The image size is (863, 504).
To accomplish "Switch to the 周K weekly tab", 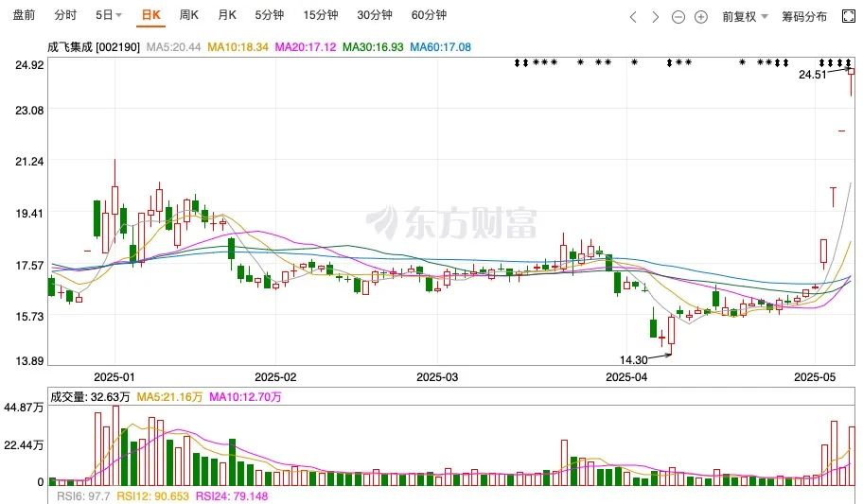I will click(x=189, y=16).
